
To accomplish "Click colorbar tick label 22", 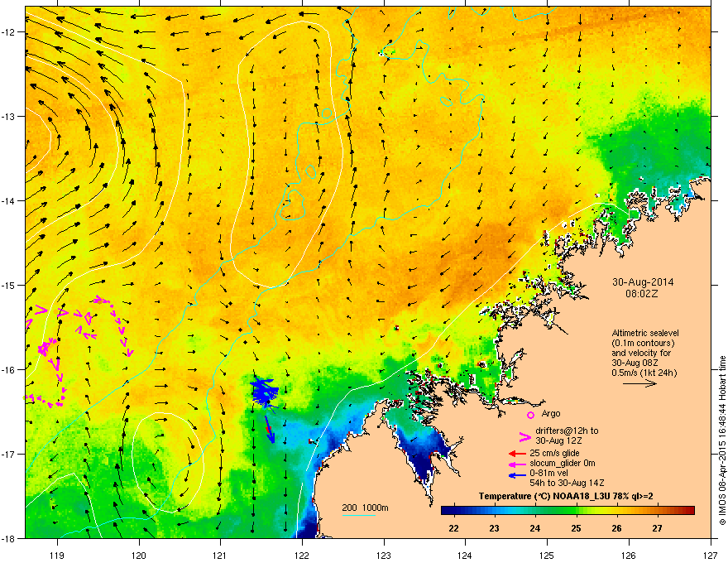I will (453, 528).
